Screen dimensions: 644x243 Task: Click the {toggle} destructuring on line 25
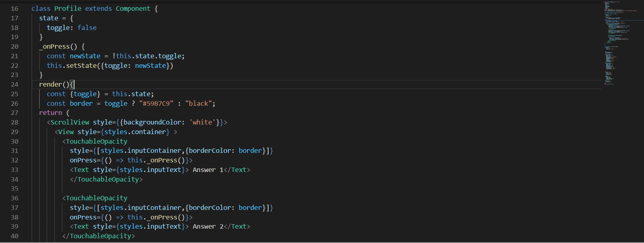pyautogui.click(x=85, y=94)
